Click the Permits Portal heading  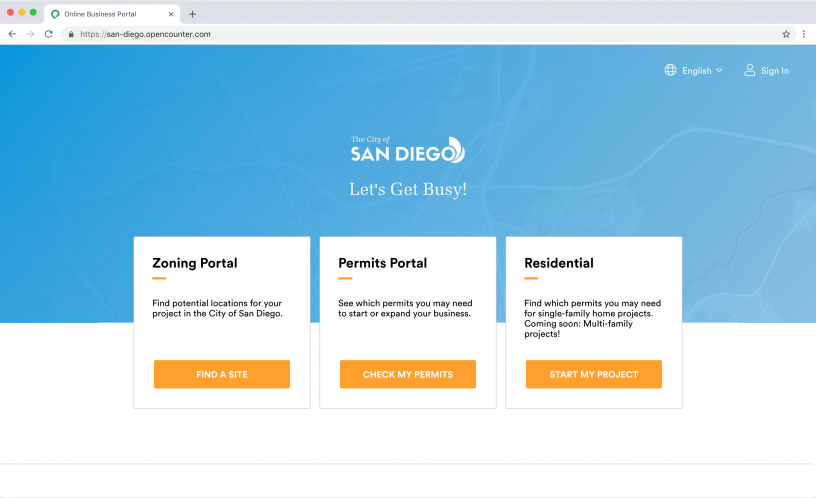click(x=382, y=263)
